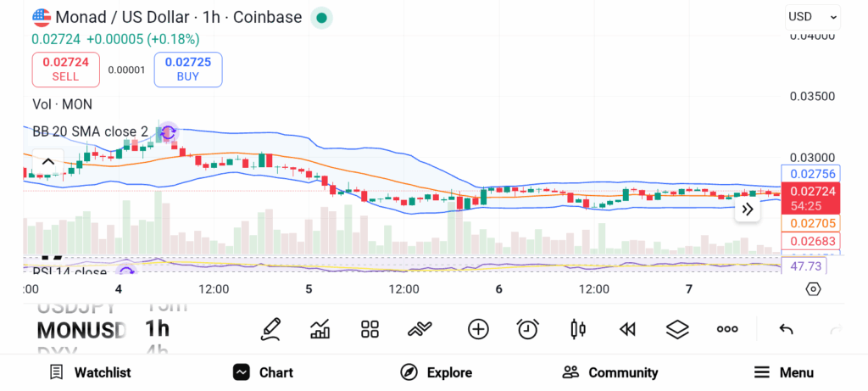Select the 1h timeframe picker
The image size is (868, 391).
(x=158, y=328)
